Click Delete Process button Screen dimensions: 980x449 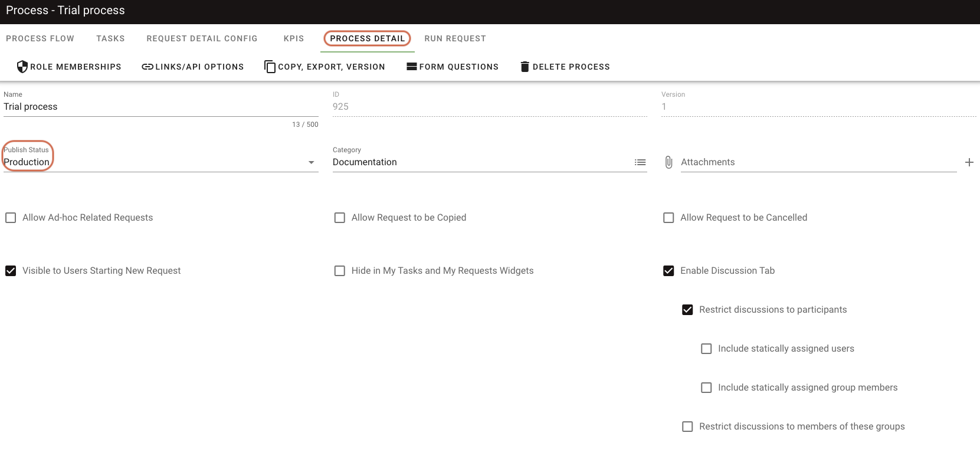(565, 67)
